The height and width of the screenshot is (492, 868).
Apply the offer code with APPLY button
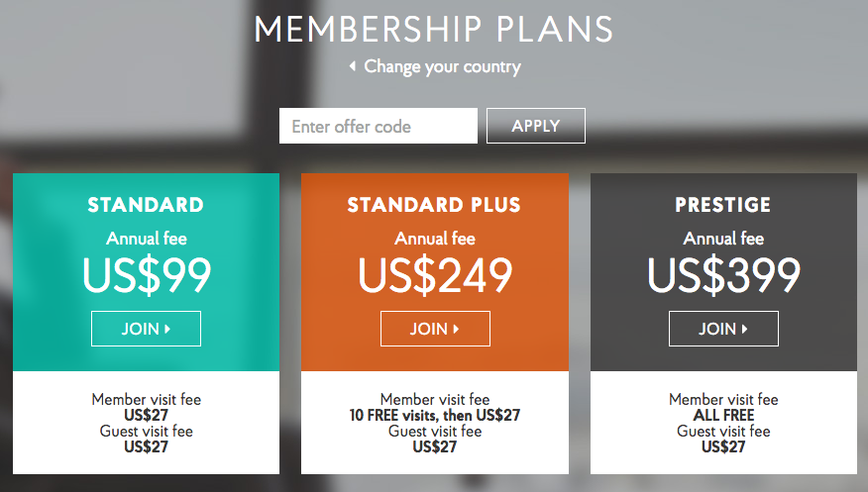click(536, 126)
